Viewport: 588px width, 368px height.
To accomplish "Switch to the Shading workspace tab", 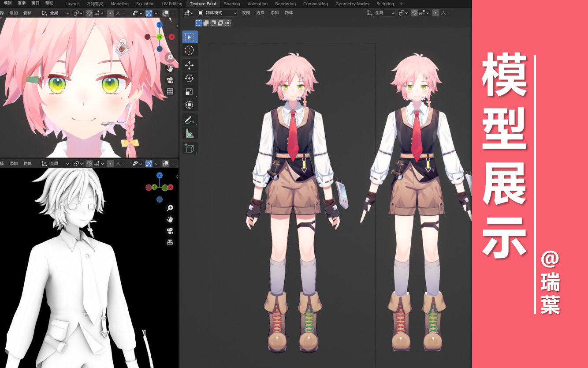I will point(232,4).
